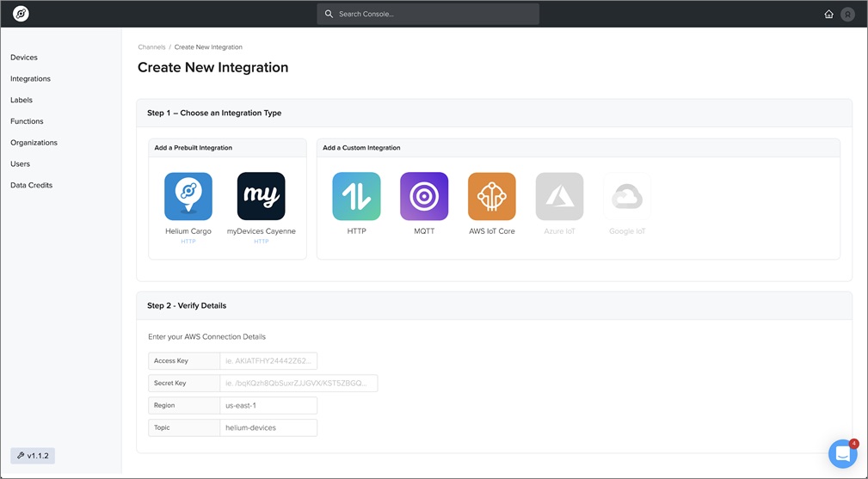868x479 pixels.
Task: Select the greyed Azure IoT icon
Action: tap(560, 196)
